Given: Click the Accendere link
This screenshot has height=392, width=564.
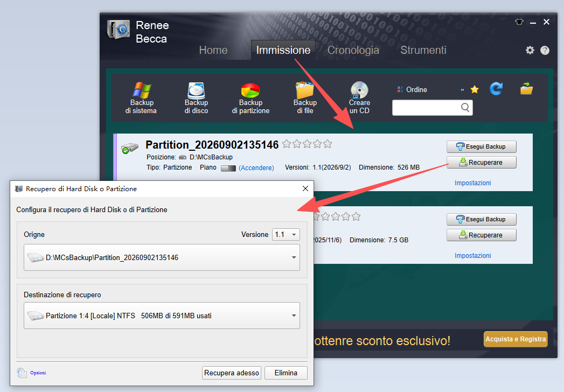Looking at the screenshot, I should [256, 167].
